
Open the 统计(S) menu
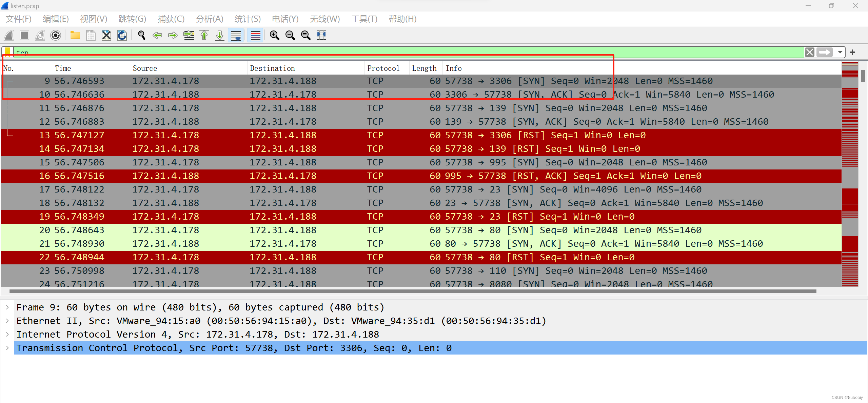pos(248,19)
